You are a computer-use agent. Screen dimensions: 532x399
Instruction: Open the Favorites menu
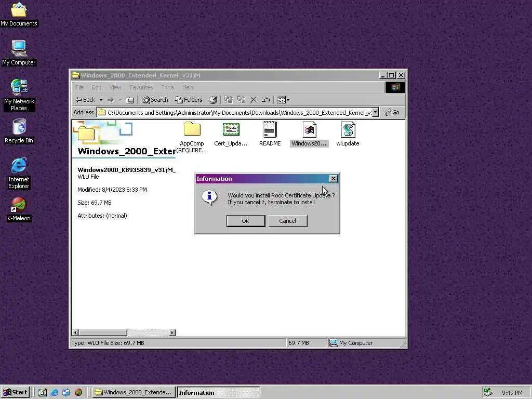141,87
